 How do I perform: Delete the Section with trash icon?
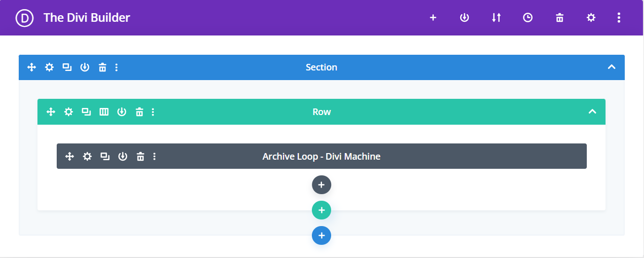[102, 67]
